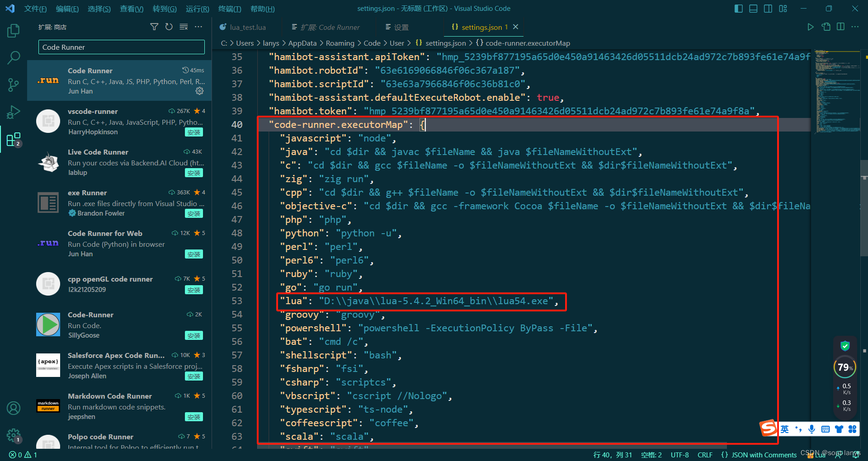The image size is (868, 461).
Task: Refresh the extensions list
Action: click(x=169, y=27)
